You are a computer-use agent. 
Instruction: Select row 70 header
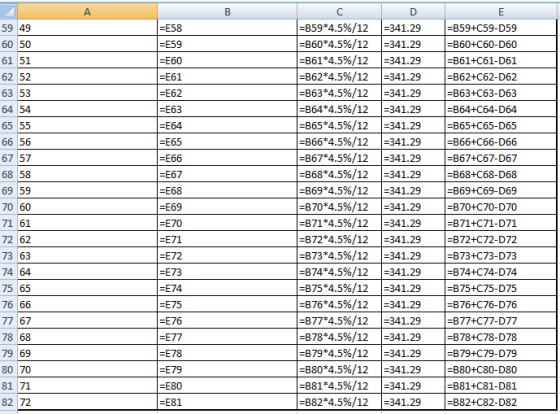(8, 207)
